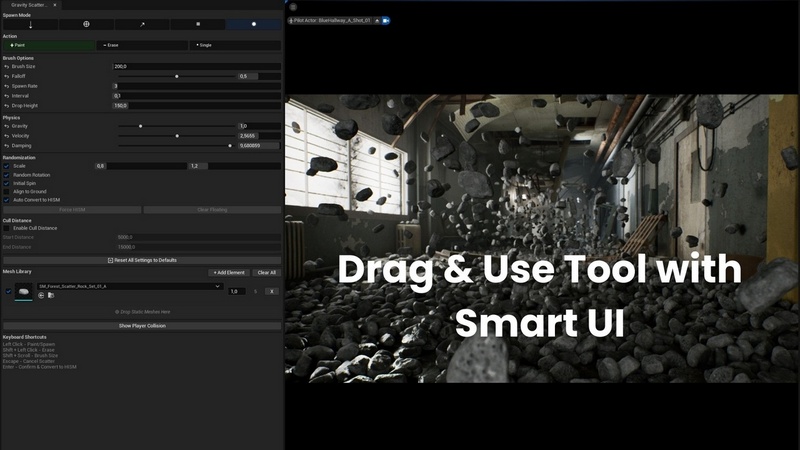Check the Enable Cull Distance option
Viewport: 800px width, 450px height.
(x=7, y=228)
